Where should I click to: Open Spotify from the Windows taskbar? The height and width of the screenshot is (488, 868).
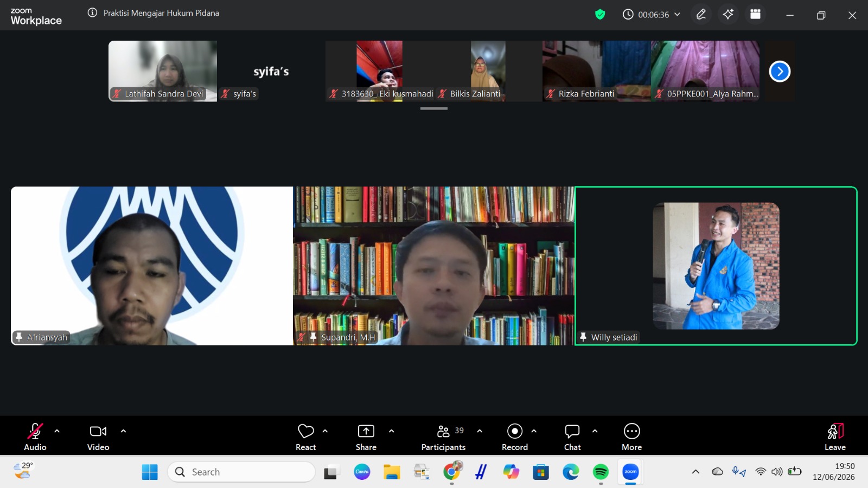(601, 472)
